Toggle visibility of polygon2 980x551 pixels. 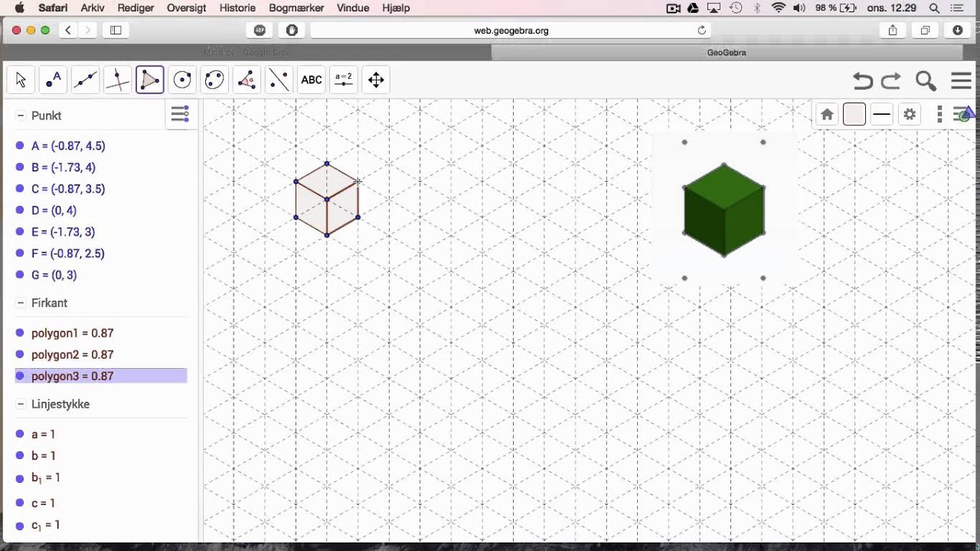click(x=20, y=354)
